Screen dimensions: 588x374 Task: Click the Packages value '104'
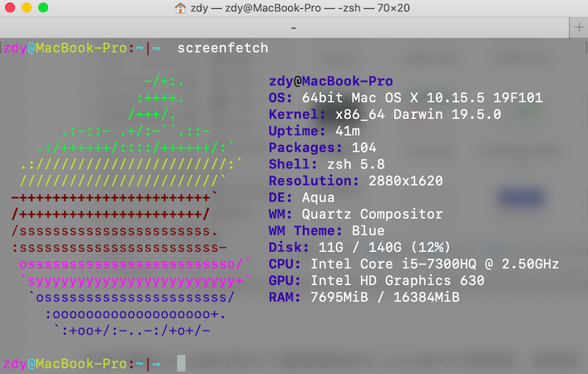[x=364, y=148]
